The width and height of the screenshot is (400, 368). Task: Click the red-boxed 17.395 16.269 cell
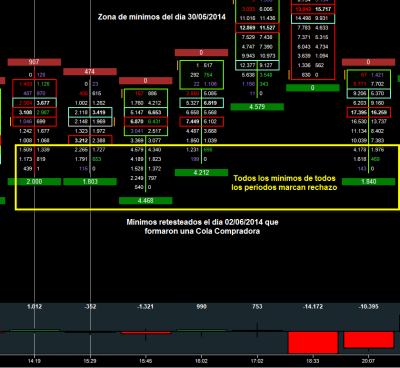point(369,112)
